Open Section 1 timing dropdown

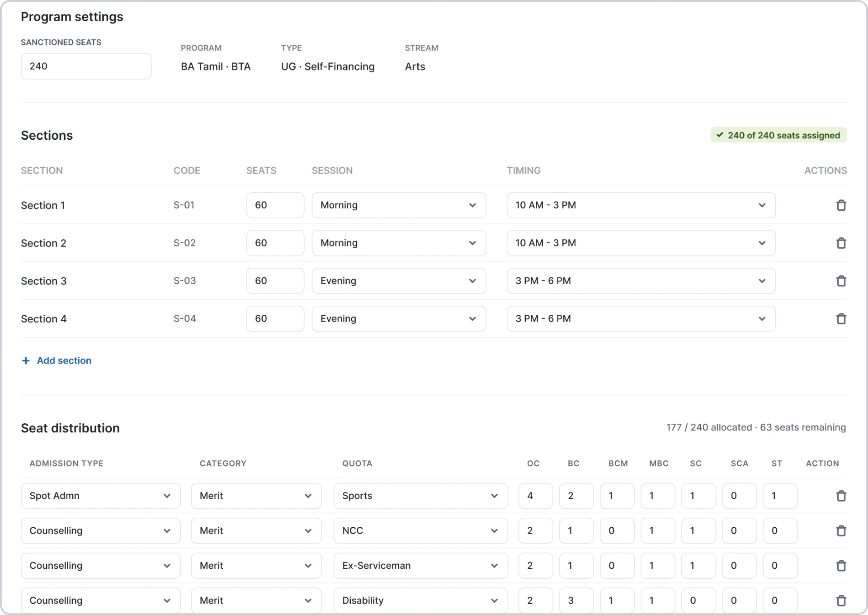point(641,205)
